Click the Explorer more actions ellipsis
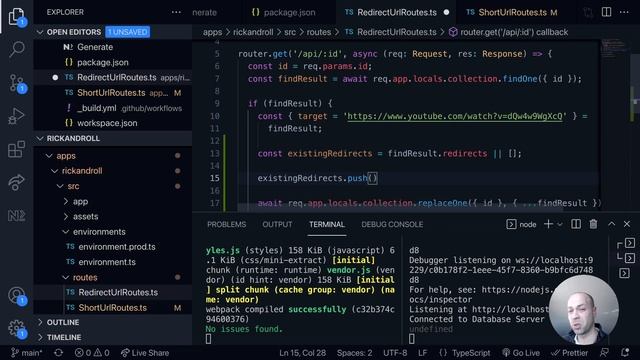640x360 pixels. click(x=176, y=12)
